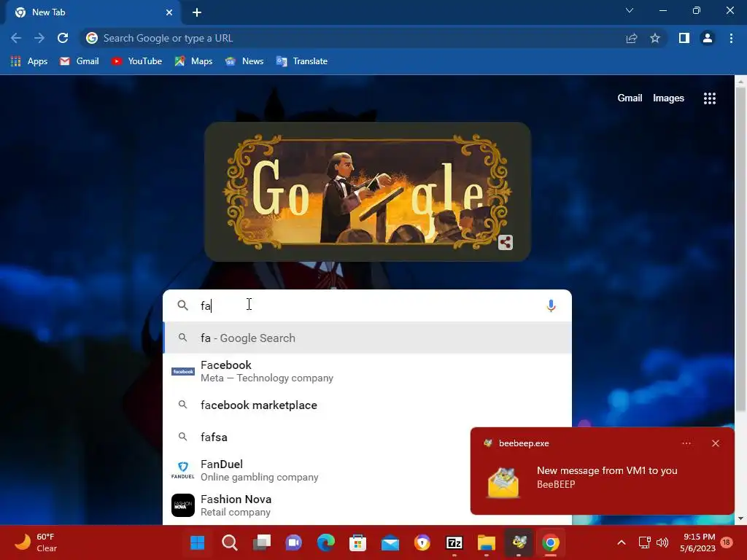Open the Maps bookmark
747x560 pixels.
pyautogui.click(x=193, y=61)
